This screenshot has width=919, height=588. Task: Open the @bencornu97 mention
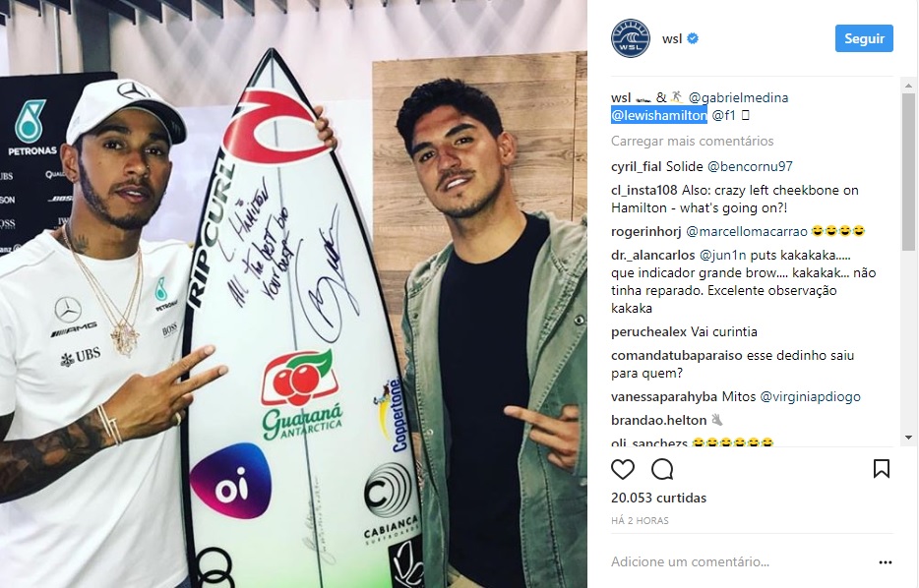click(x=750, y=167)
